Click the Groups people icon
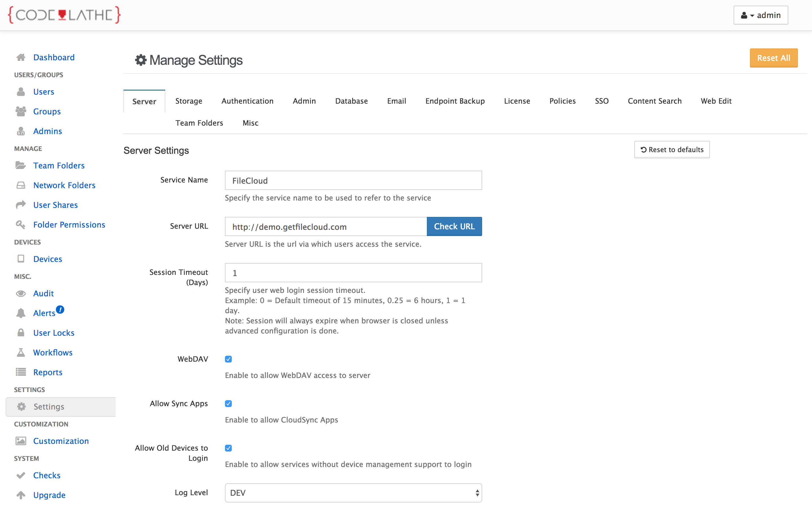Viewport: 812px width, 507px height. (x=21, y=111)
